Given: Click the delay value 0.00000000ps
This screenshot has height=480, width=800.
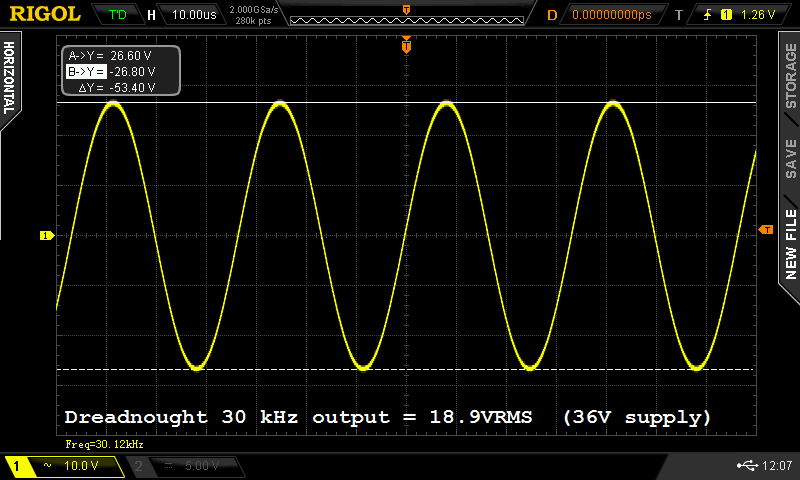Looking at the screenshot, I should (612, 15).
